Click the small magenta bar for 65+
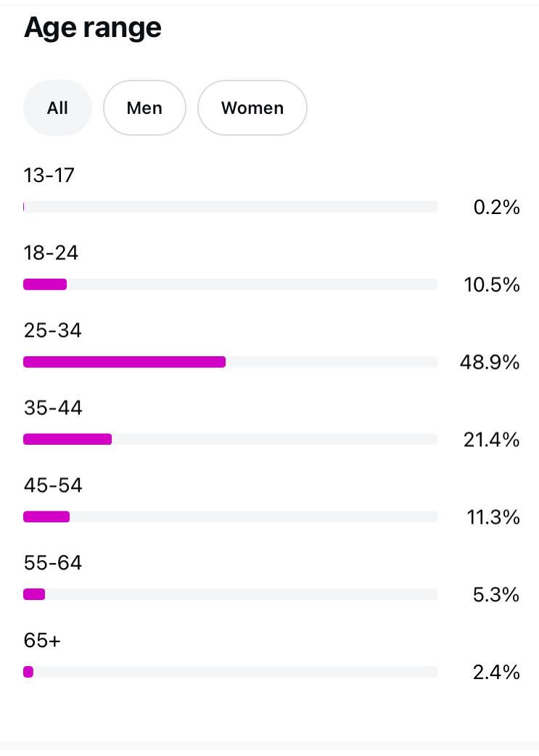This screenshot has width=539, height=756. tap(28, 672)
